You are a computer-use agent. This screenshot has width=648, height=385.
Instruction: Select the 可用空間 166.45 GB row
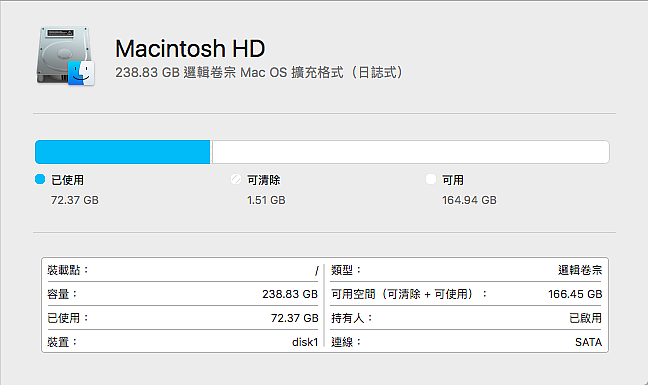click(467, 294)
